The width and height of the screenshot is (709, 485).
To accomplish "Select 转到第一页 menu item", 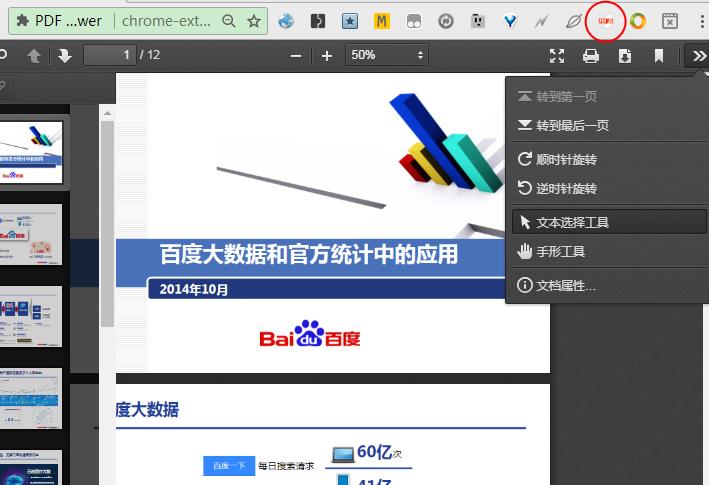I will click(609, 96).
